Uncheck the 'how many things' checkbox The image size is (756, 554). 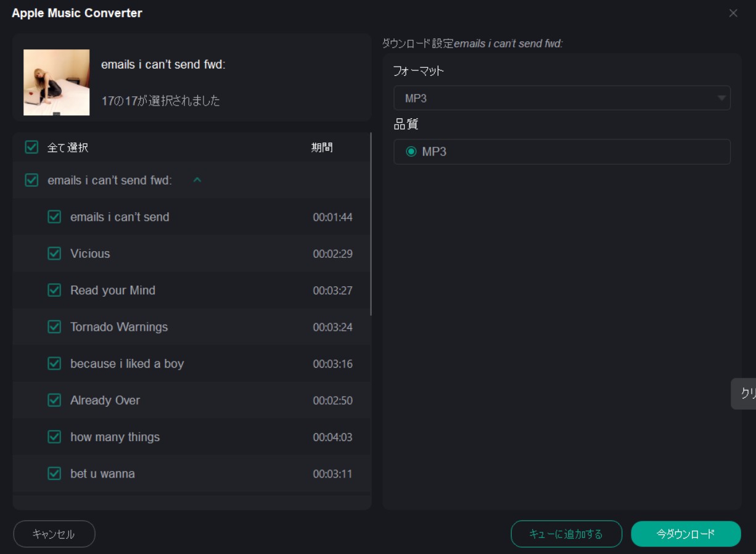coord(54,437)
